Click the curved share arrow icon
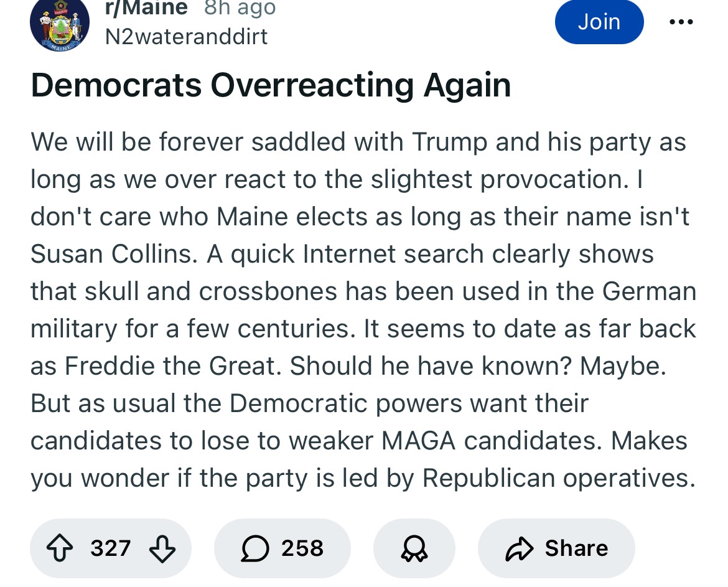 coord(519,548)
